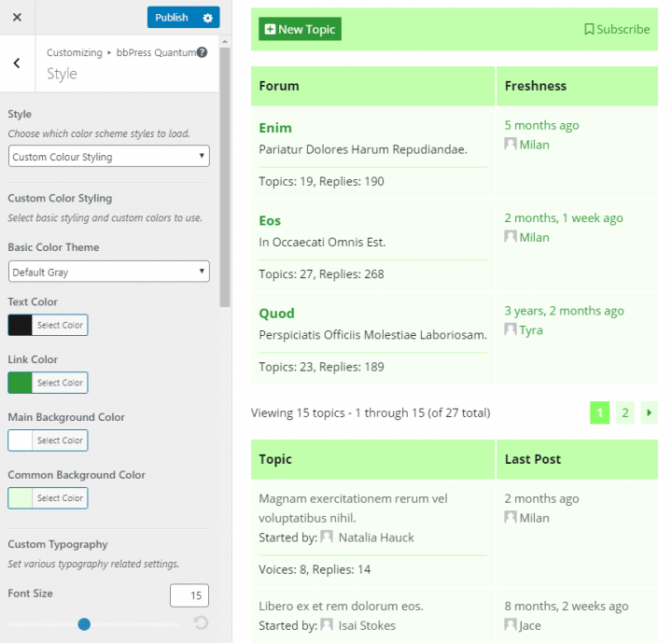Click Milan's name in the Enim row
672x643 pixels.
tap(535, 145)
